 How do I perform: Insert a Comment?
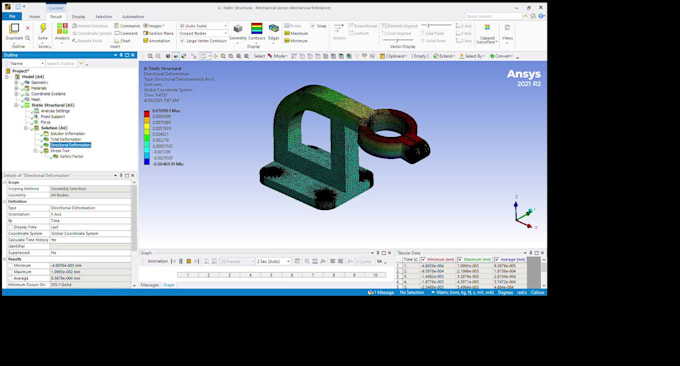(126, 33)
